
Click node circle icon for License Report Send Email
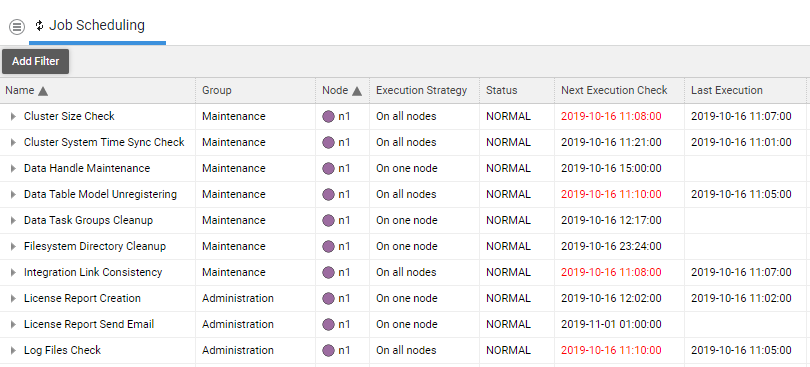(x=329, y=325)
